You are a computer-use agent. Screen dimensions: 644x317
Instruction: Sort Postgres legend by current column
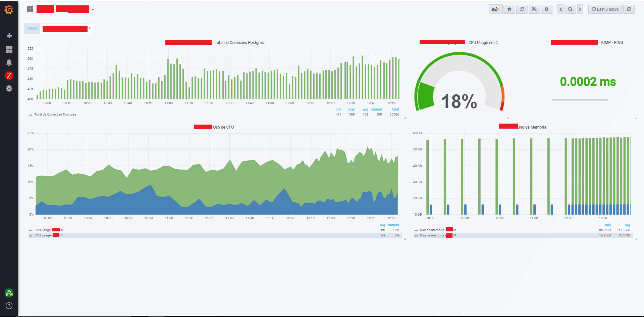[x=376, y=109]
